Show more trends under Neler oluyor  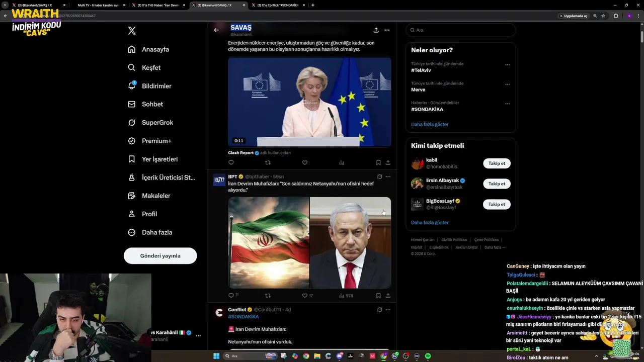tap(430, 124)
